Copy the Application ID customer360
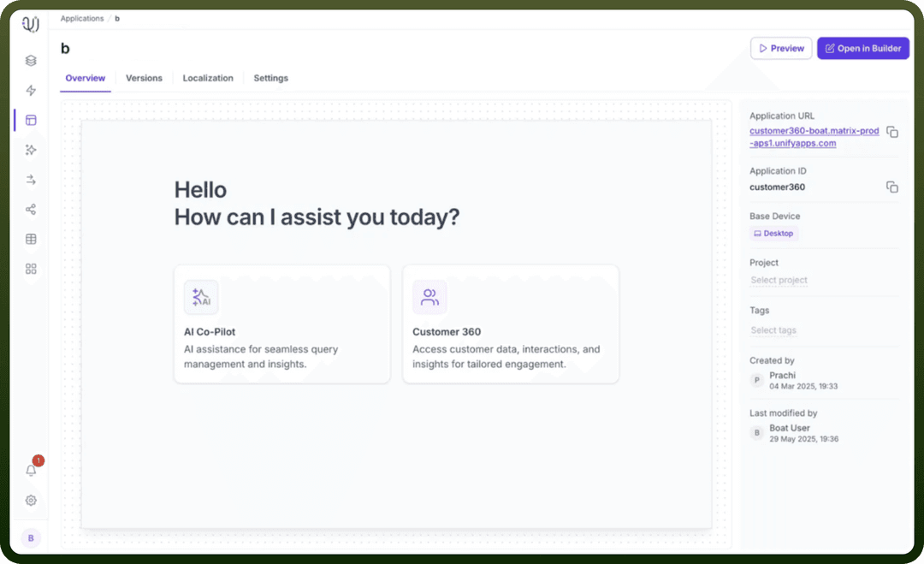Viewport: 924px width, 564px height. pos(892,187)
